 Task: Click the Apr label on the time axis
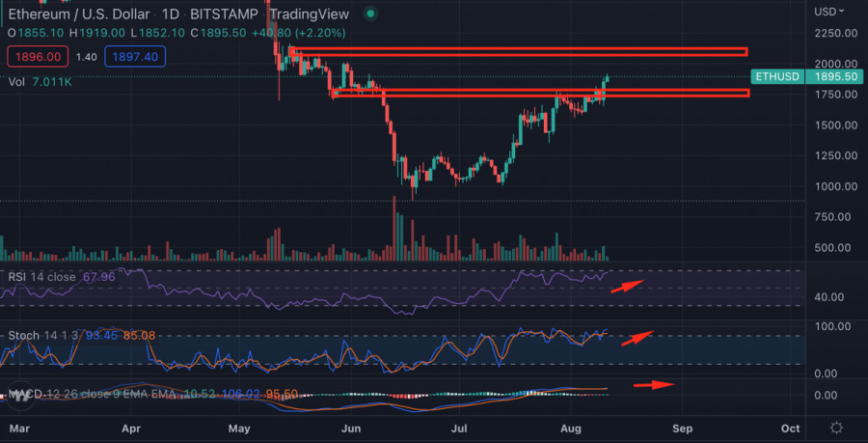tap(131, 429)
